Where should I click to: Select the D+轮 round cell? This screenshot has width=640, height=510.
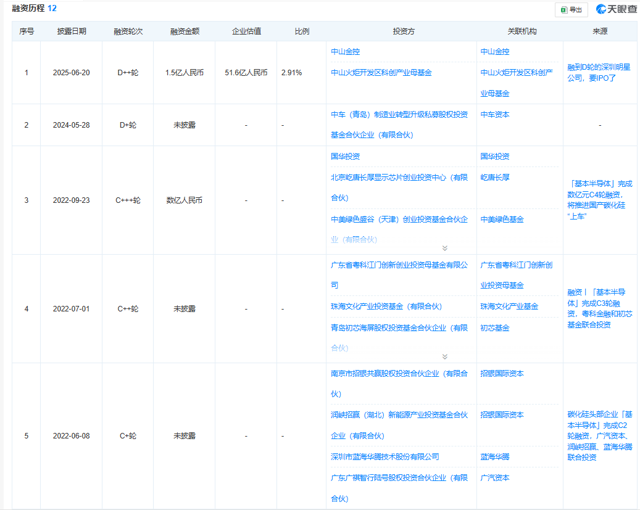click(128, 125)
